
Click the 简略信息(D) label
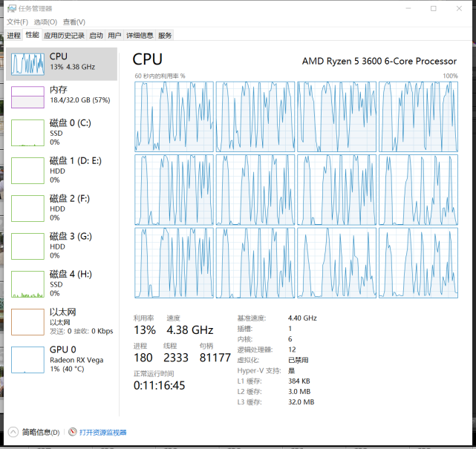pyautogui.click(x=41, y=432)
